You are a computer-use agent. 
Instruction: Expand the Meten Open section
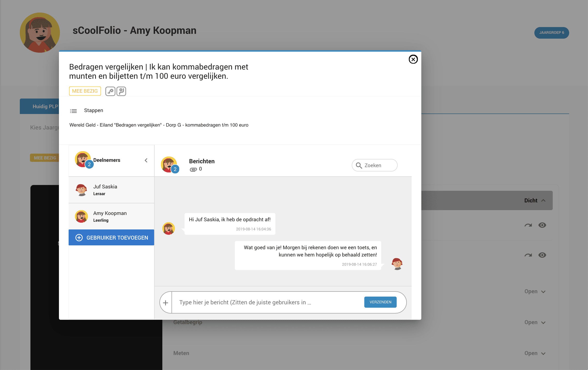point(535,353)
